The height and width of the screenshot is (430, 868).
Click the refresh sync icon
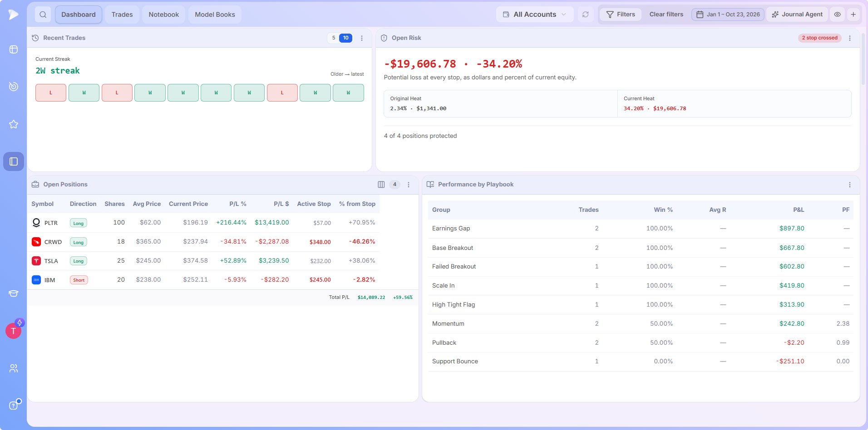click(x=586, y=15)
